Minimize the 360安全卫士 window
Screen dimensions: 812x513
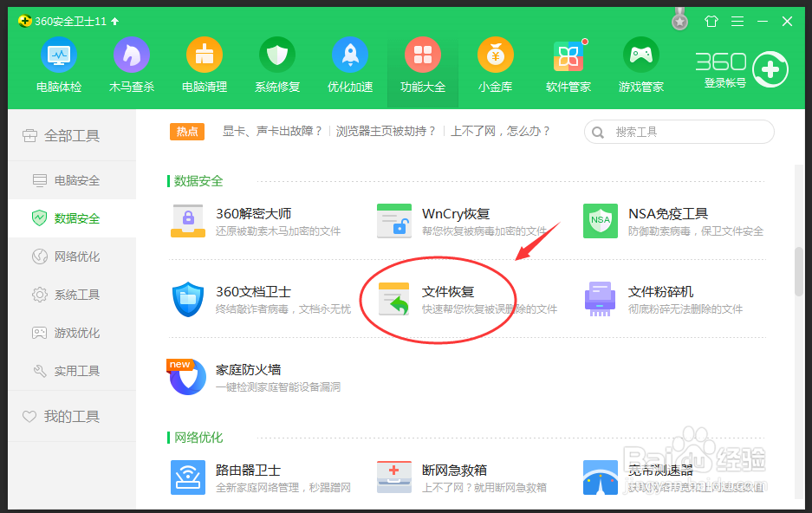(x=763, y=21)
